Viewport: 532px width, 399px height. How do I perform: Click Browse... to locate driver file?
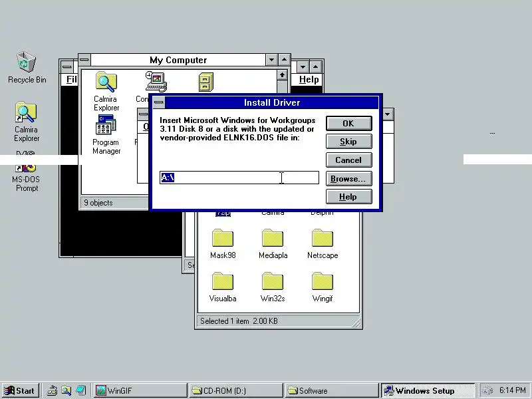348,179
